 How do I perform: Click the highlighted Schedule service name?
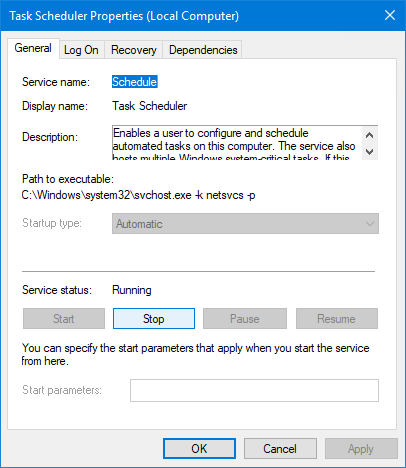pyautogui.click(x=135, y=82)
